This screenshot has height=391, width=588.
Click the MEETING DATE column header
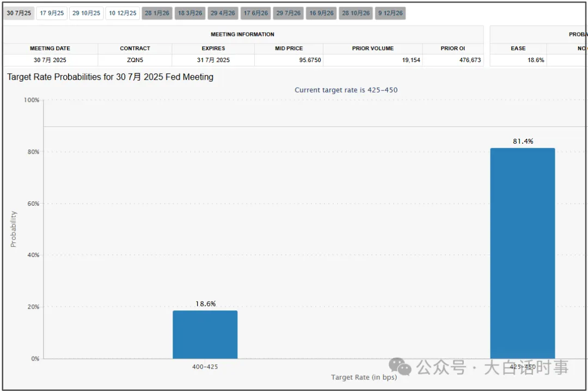(50, 48)
